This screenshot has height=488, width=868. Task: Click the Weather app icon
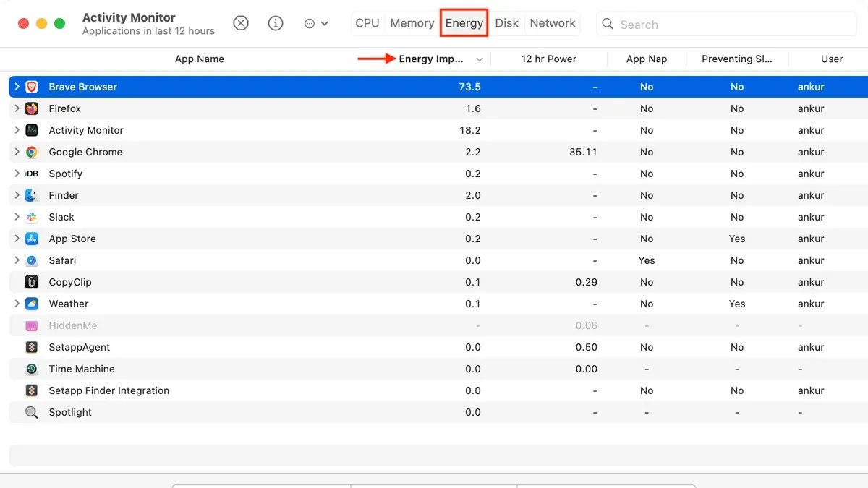coord(32,304)
